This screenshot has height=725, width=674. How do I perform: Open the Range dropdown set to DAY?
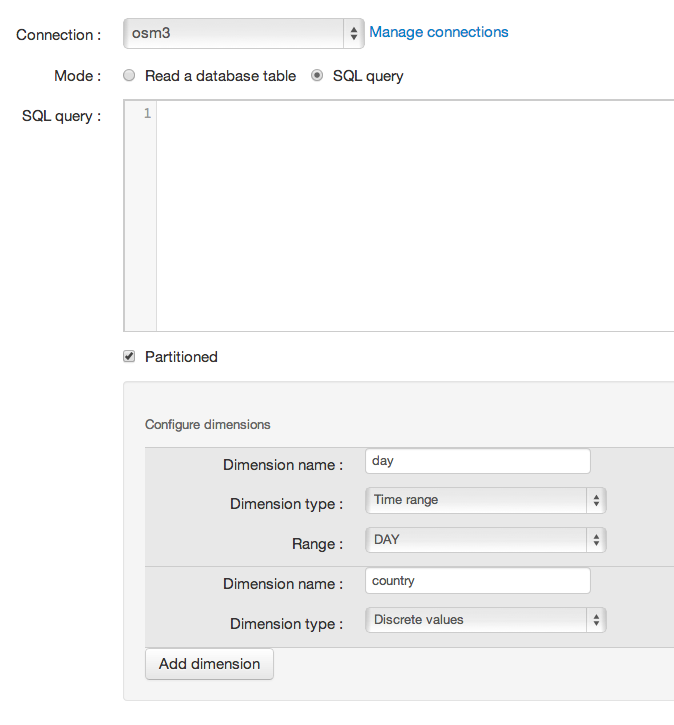point(485,540)
